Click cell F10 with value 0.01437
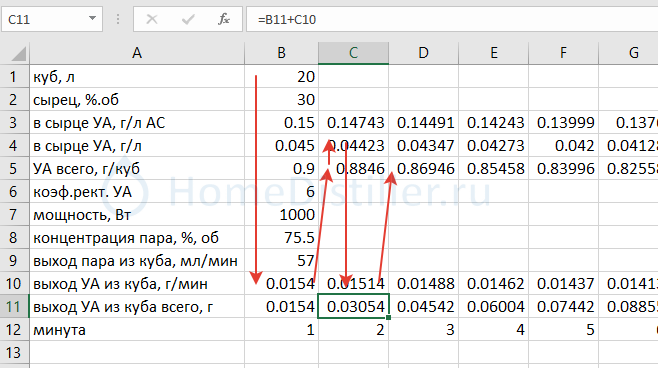Image resolution: width=658 pixels, height=368 pixels. 564,284
